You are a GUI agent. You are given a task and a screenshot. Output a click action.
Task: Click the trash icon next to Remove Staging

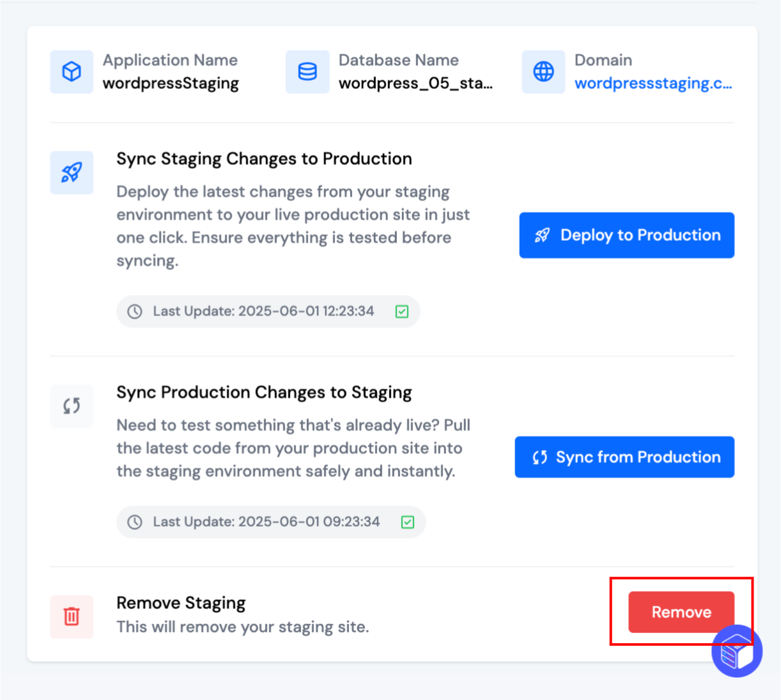click(71, 616)
